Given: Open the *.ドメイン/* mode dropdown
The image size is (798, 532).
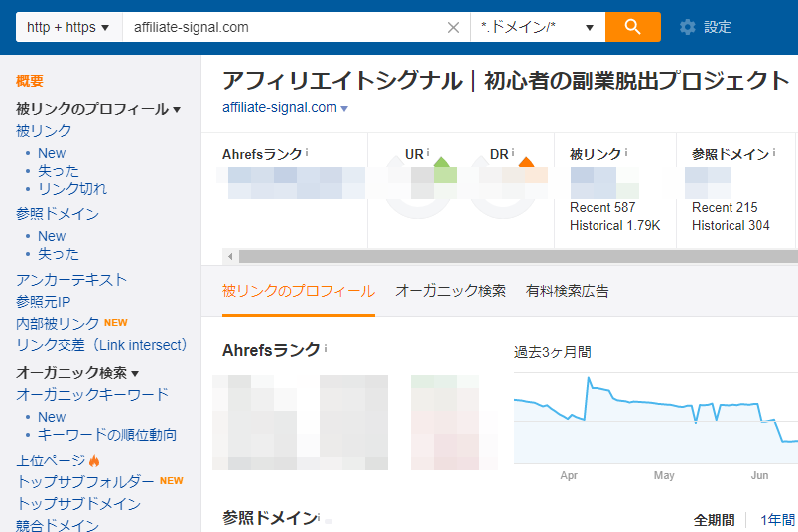Looking at the screenshot, I should coord(537,27).
